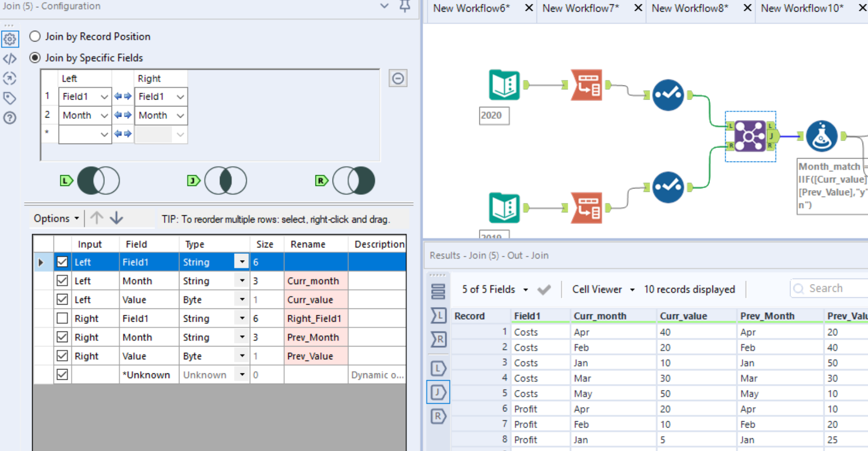This screenshot has height=451, width=868.
Task: Select the purple Join tool on the canvas
Action: (x=750, y=136)
